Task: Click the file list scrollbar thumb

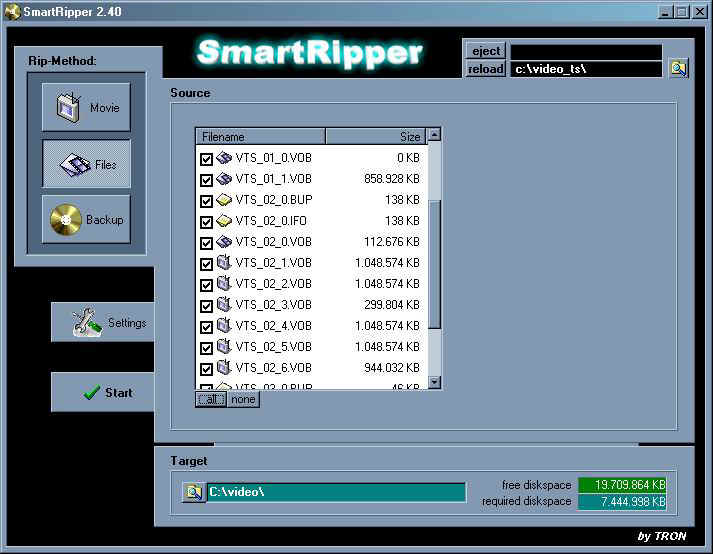Action: 434,264
